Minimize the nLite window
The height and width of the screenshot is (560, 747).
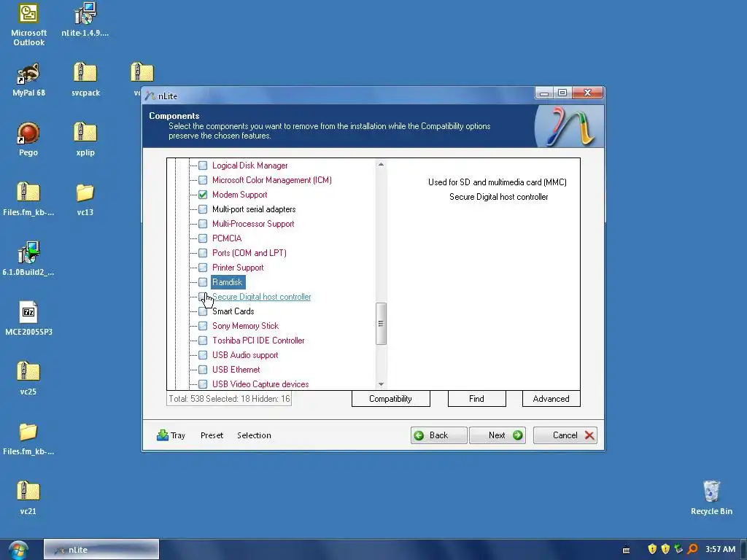pos(544,93)
